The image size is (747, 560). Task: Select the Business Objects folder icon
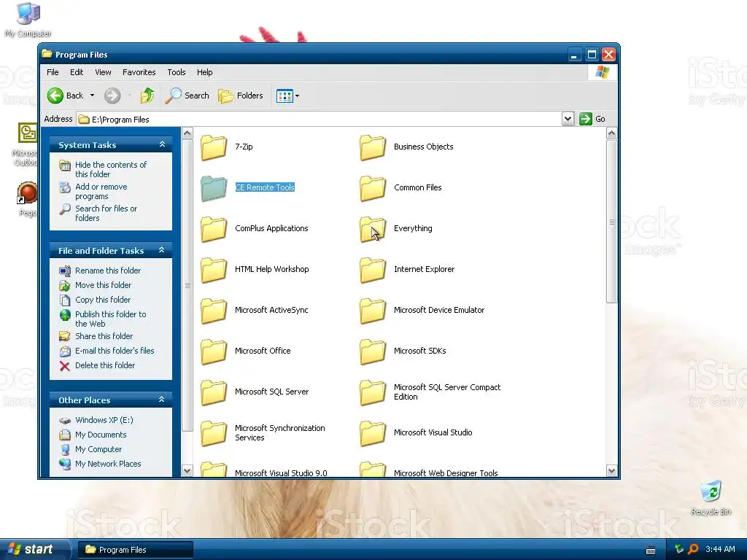coord(373,147)
